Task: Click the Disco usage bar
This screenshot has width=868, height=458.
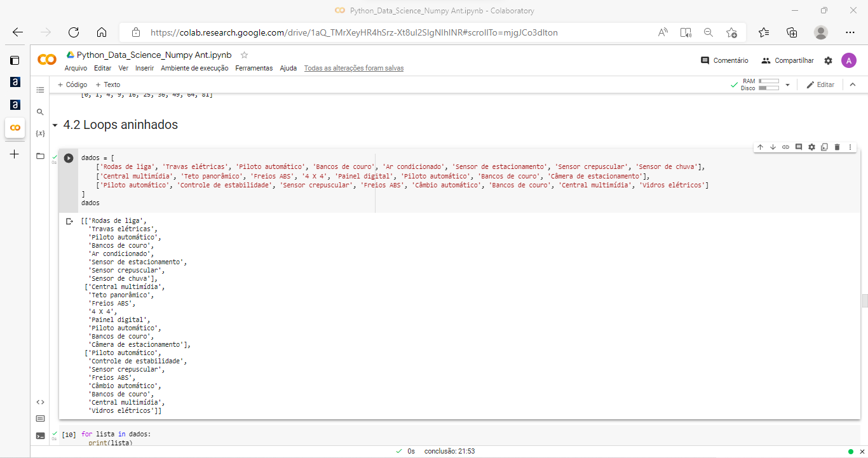Action: pyautogui.click(x=769, y=88)
